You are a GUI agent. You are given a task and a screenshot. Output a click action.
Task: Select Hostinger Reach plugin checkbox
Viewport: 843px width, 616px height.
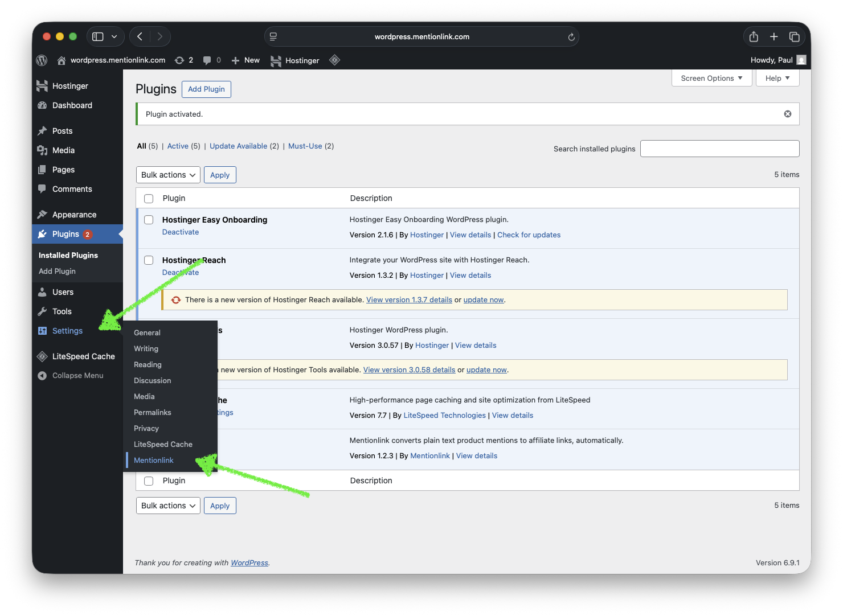[149, 260]
